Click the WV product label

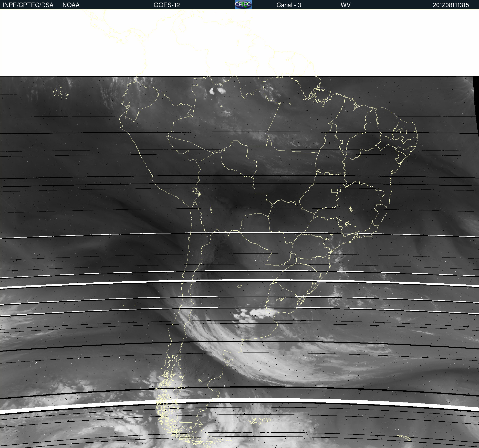pos(345,5)
